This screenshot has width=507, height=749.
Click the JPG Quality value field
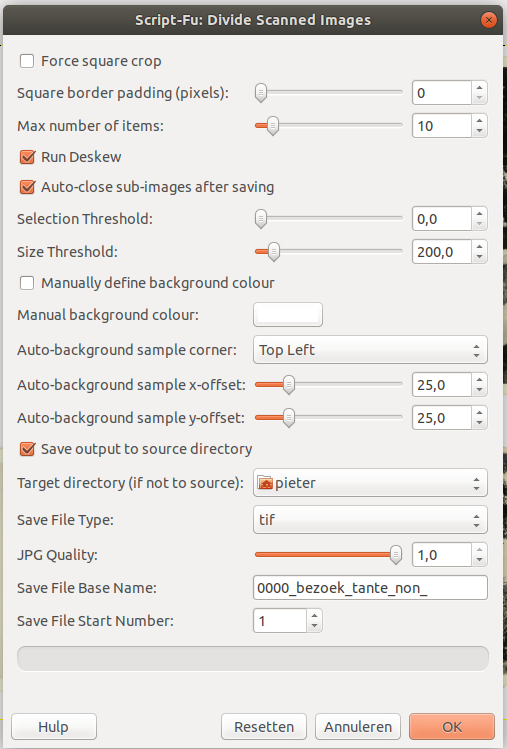pos(442,555)
